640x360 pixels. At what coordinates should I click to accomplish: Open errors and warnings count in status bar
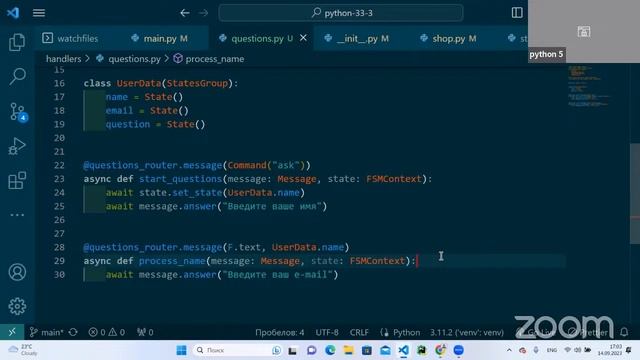pos(107,332)
